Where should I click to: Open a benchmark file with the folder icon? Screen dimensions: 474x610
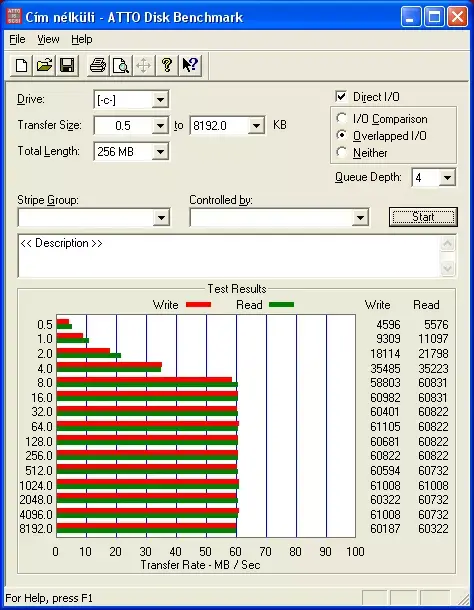(x=44, y=65)
